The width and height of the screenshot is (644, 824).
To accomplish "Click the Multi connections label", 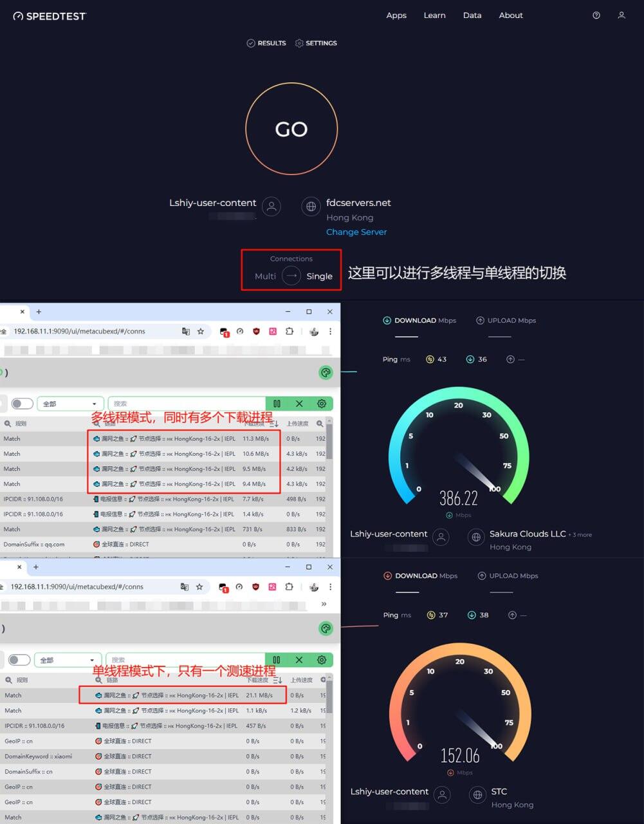I will click(x=265, y=276).
